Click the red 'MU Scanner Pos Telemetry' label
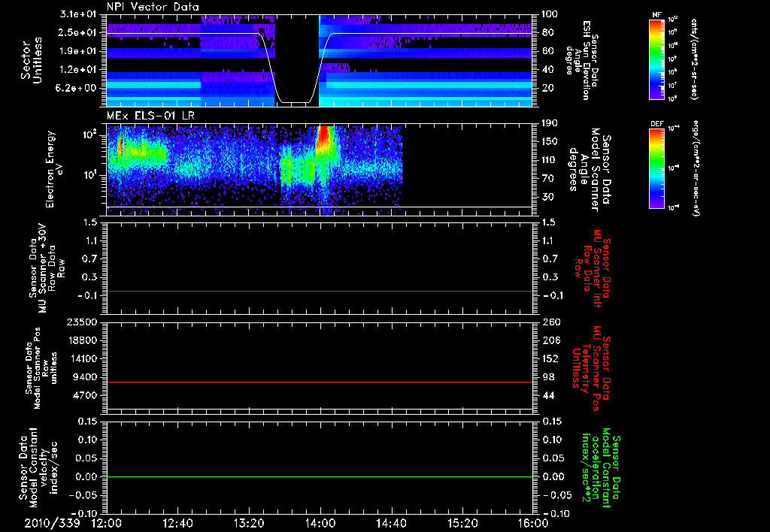The height and width of the screenshot is (532, 770). [x=591, y=368]
